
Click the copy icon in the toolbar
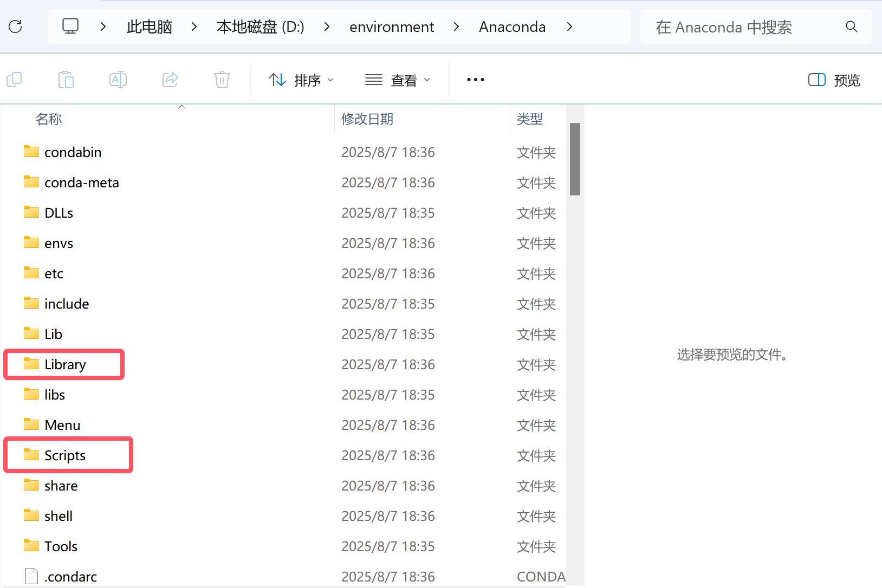tap(14, 80)
